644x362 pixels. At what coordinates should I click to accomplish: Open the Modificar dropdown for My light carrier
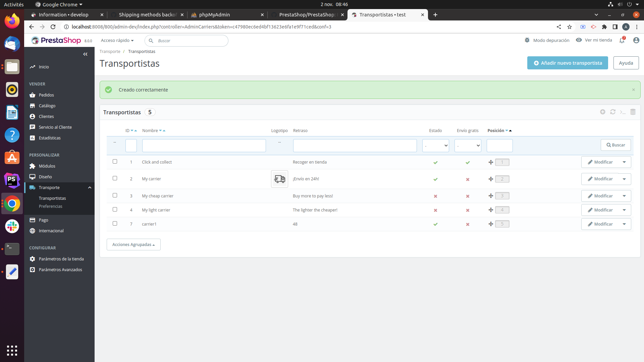click(x=624, y=210)
